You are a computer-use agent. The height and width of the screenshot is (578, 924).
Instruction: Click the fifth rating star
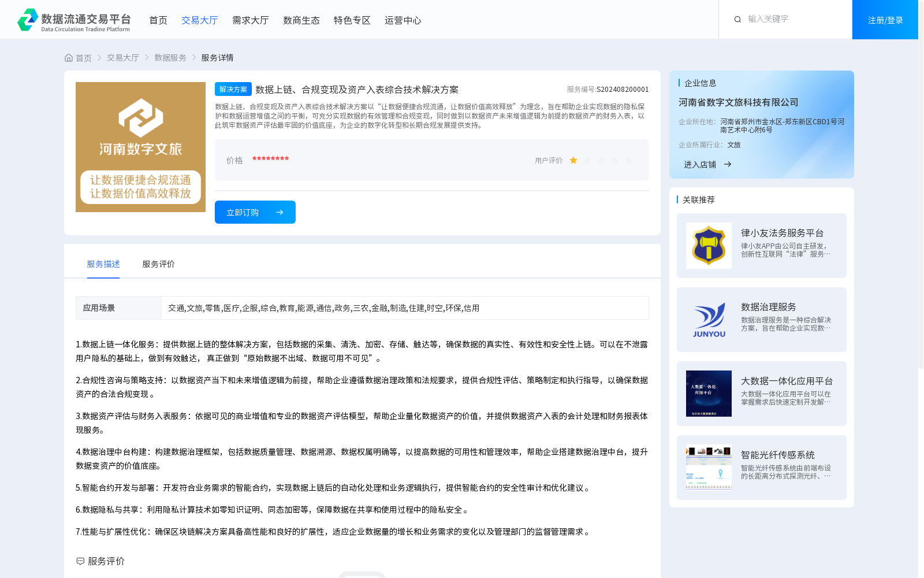(629, 161)
